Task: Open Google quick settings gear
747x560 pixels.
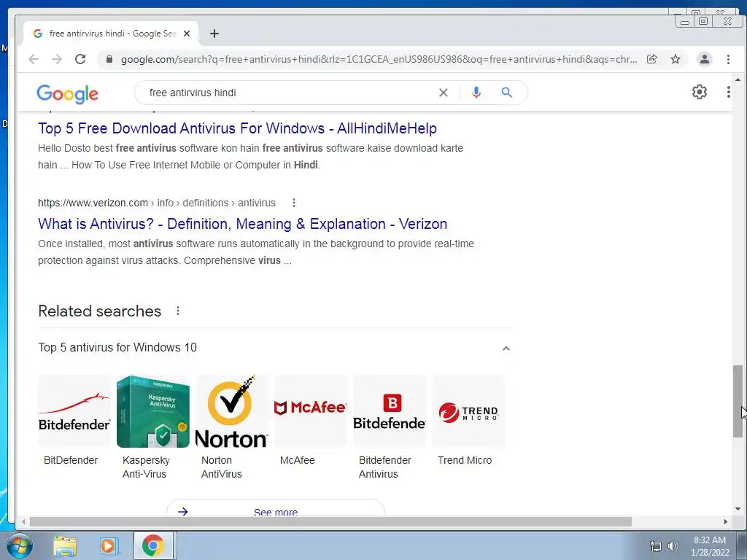Action: point(700,92)
